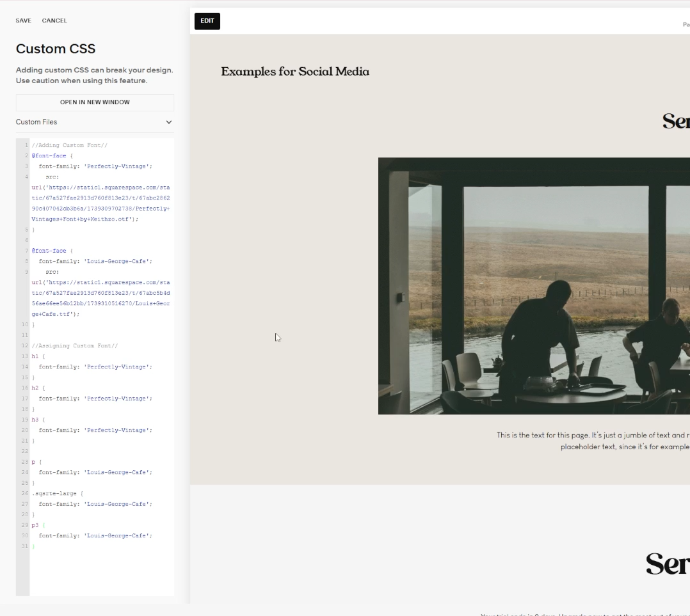Image resolution: width=690 pixels, height=616 pixels.
Task: Click the font-family on line 24
Action: pyautogui.click(x=95, y=472)
